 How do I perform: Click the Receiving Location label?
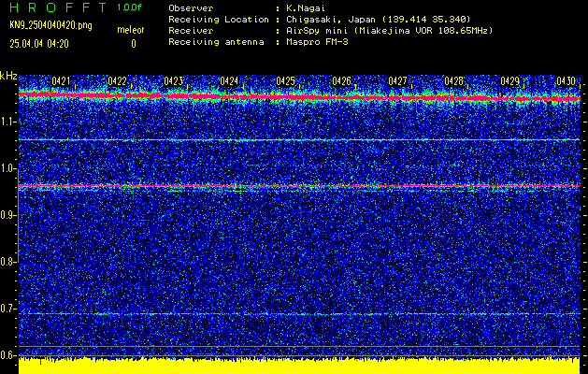[219, 20]
